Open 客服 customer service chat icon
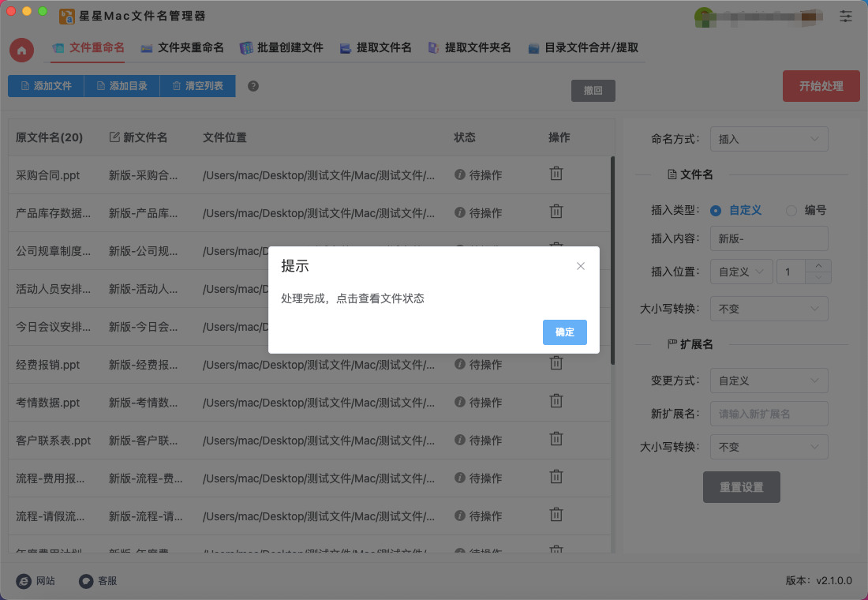Viewport: 868px width, 600px height. click(x=86, y=581)
